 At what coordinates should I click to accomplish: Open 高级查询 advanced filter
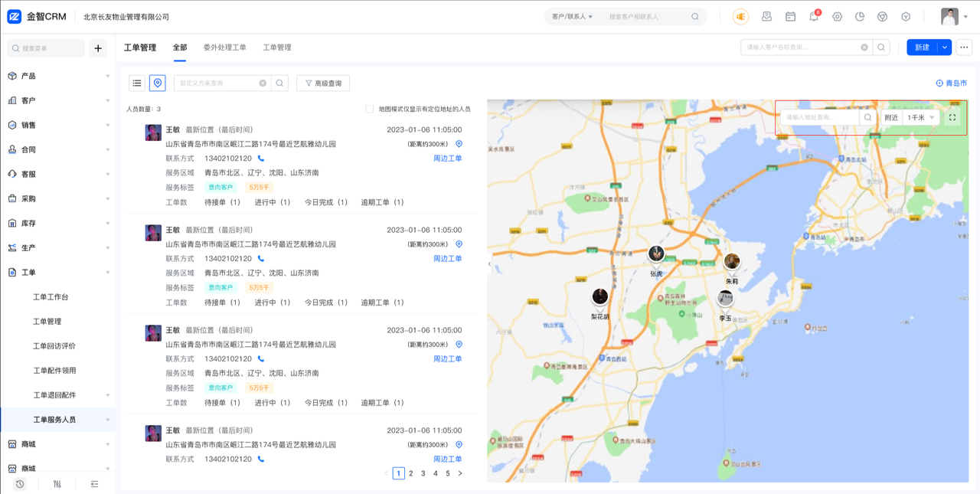[x=323, y=83]
